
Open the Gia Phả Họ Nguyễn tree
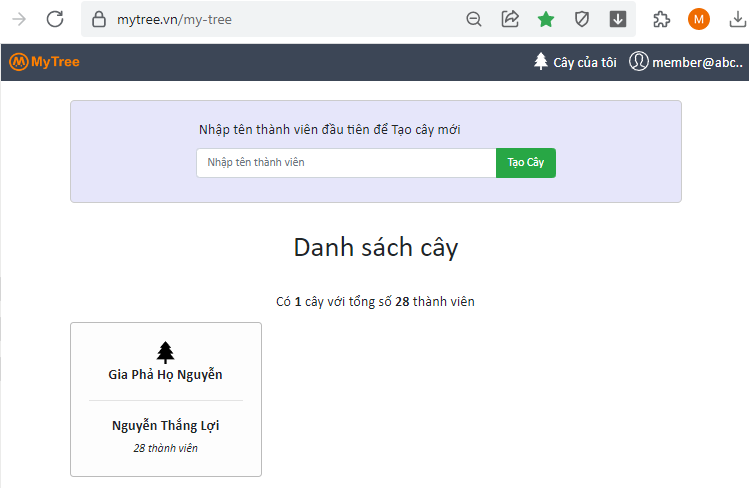point(166,375)
